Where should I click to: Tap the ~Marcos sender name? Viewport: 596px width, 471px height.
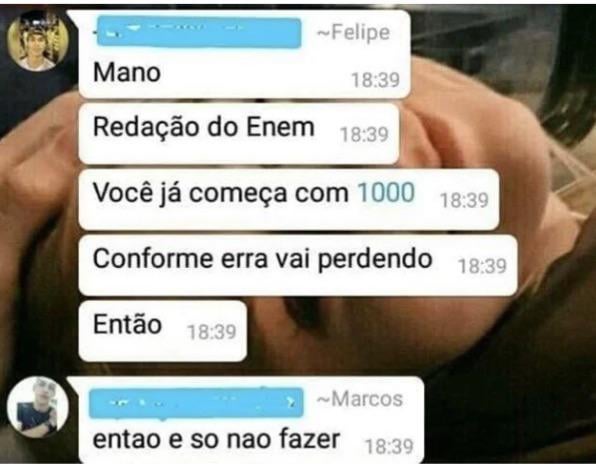click(x=360, y=399)
